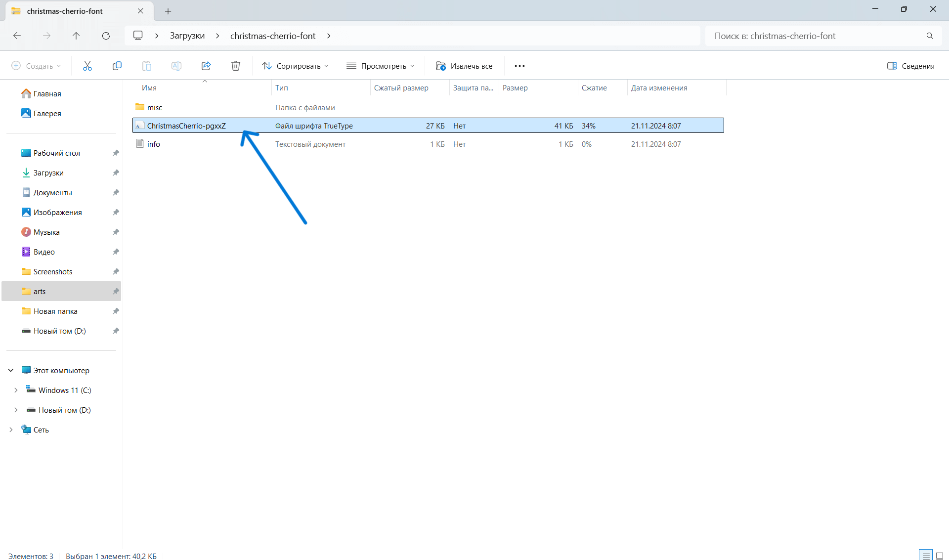The image size is (949, 560).
Task: Unpin Рабочий стол from quick access
Action: tap(116, 153)
